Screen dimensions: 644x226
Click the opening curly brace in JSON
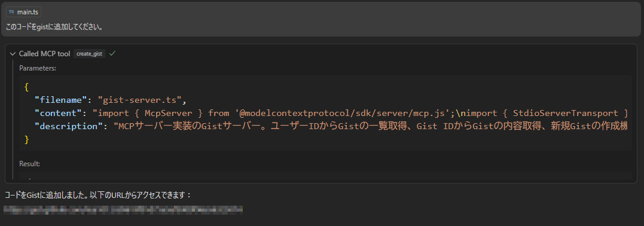[27, 87]
